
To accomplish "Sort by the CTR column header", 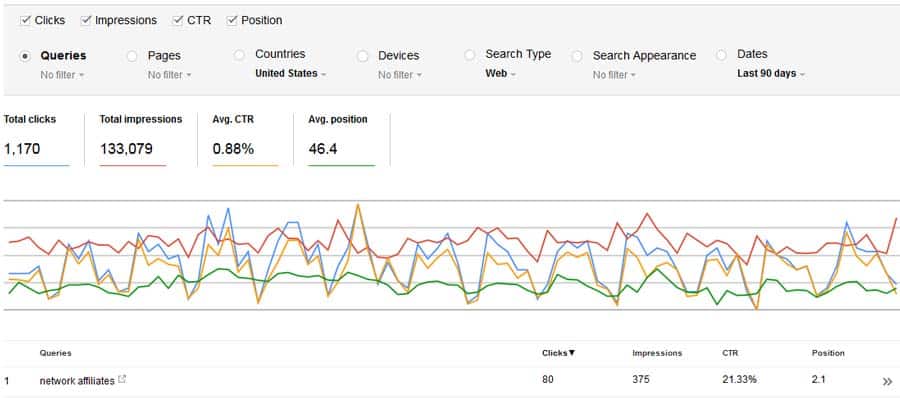I will (730, 353).
